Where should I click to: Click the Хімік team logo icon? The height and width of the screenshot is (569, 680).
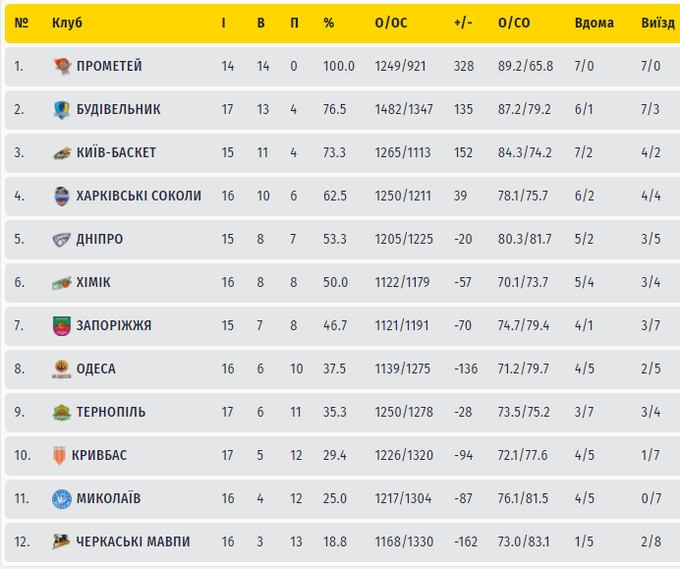coord(62,283)
